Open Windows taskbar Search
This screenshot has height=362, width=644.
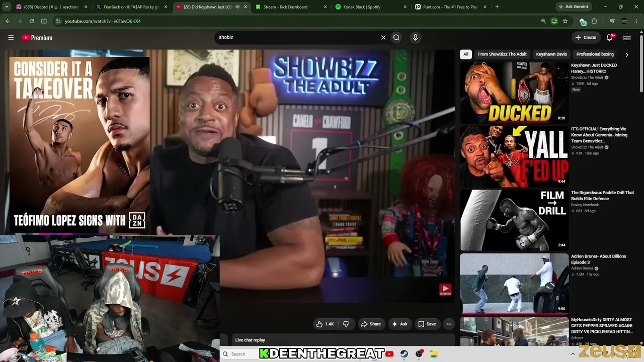238,354
